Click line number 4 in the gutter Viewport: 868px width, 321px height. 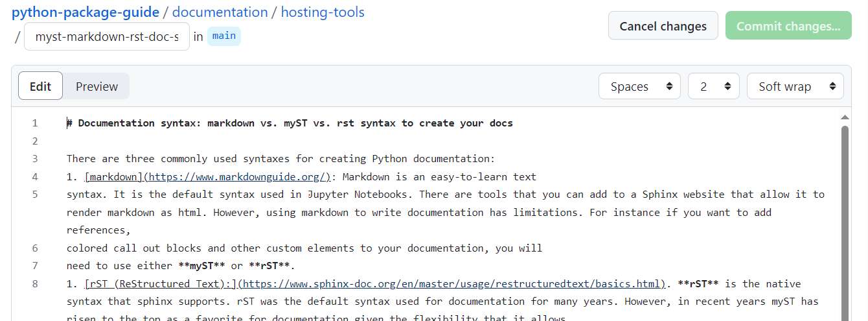35,177
